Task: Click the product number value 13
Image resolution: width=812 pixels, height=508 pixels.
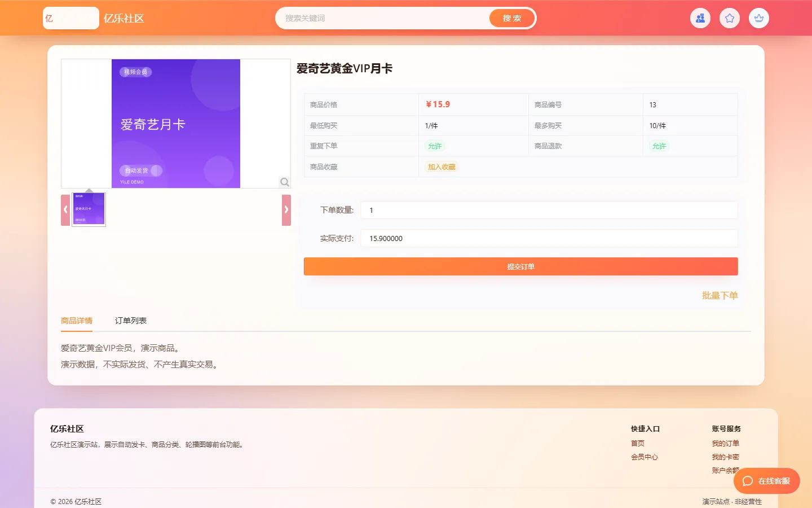Action: pos(653,105)
